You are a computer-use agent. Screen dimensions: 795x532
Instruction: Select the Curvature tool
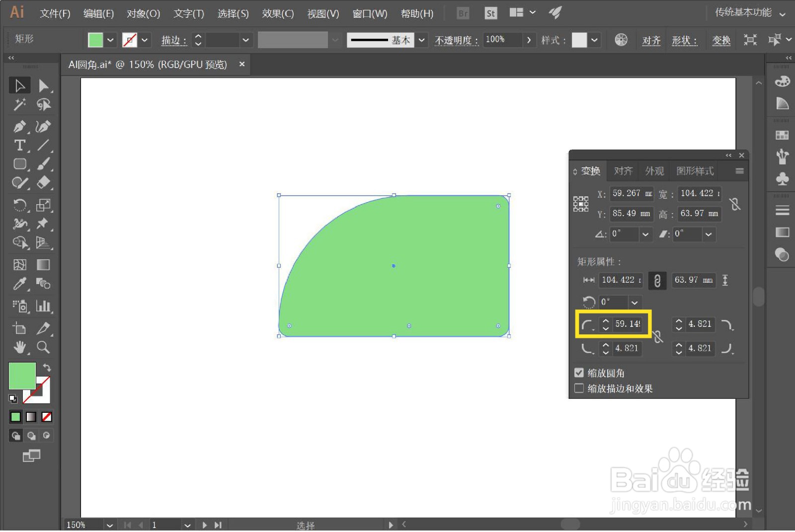44,126
